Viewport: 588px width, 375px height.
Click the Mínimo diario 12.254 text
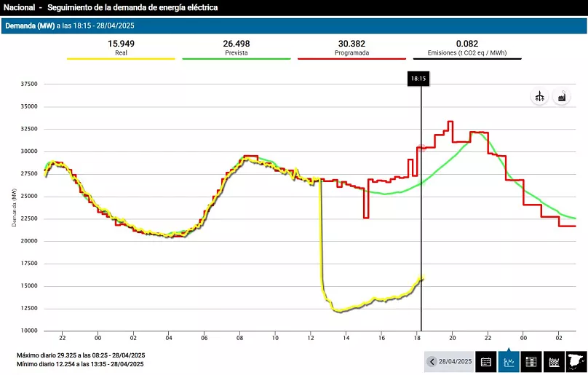click(80, 364)
